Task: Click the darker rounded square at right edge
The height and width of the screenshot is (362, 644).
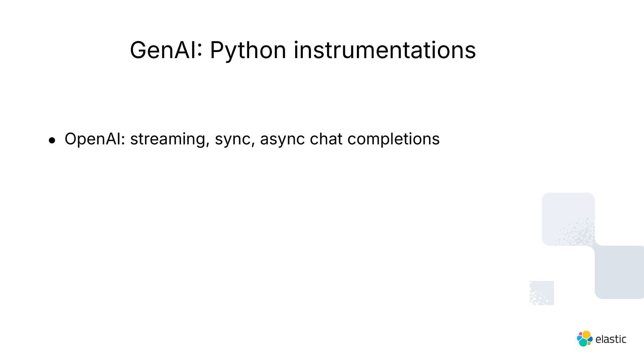Action: click(x=619, y=272)
